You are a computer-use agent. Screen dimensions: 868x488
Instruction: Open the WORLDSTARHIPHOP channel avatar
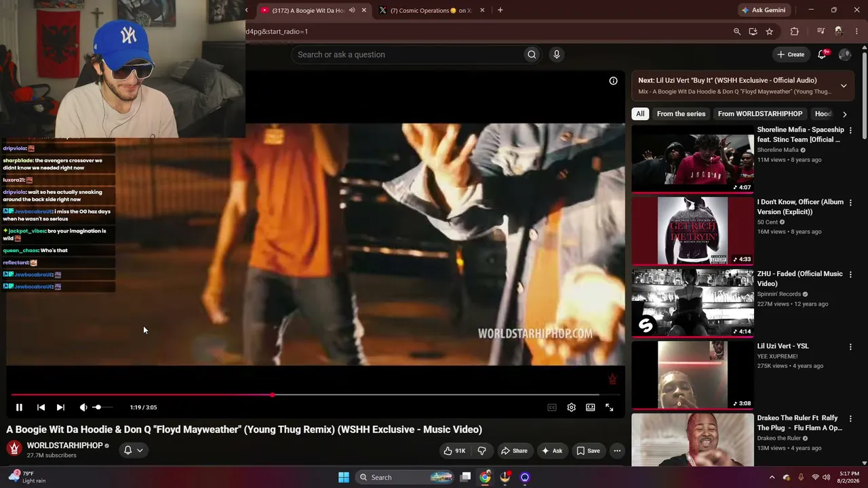tap(14, 449)
